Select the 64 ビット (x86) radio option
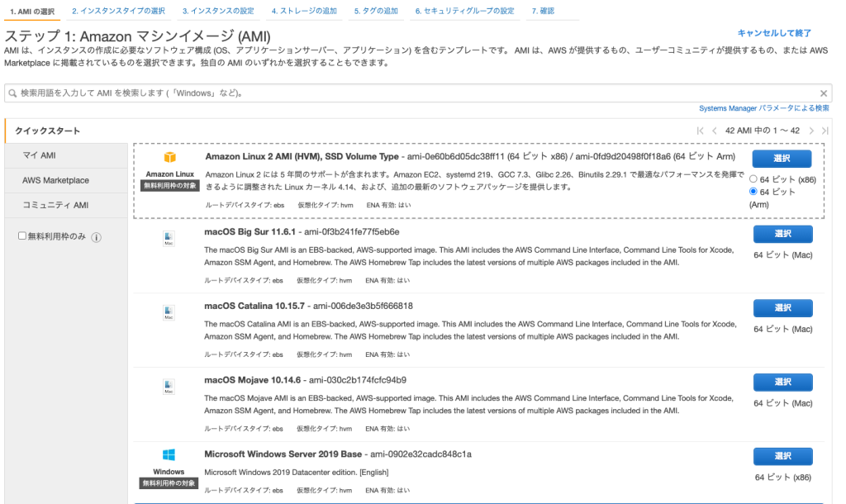This screenshot has width=846, height=504. tap(753, 178)
